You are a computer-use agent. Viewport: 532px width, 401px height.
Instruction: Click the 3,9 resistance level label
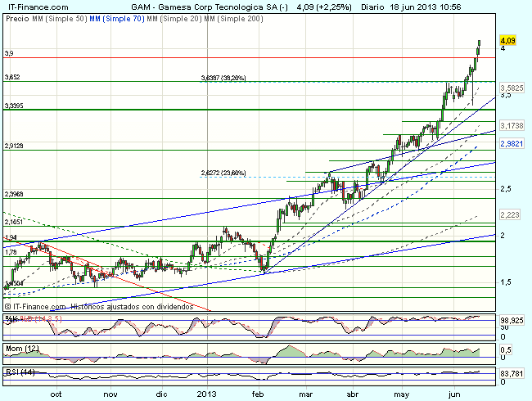pos(8,53)
